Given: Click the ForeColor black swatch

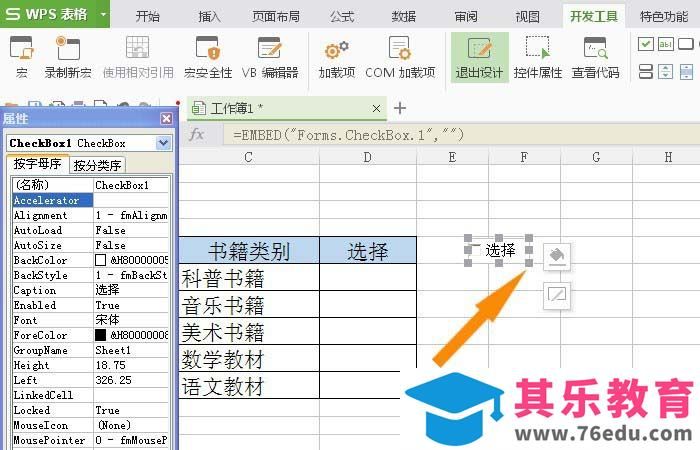Looking at the screenshot, I should (x=100, y=335).
